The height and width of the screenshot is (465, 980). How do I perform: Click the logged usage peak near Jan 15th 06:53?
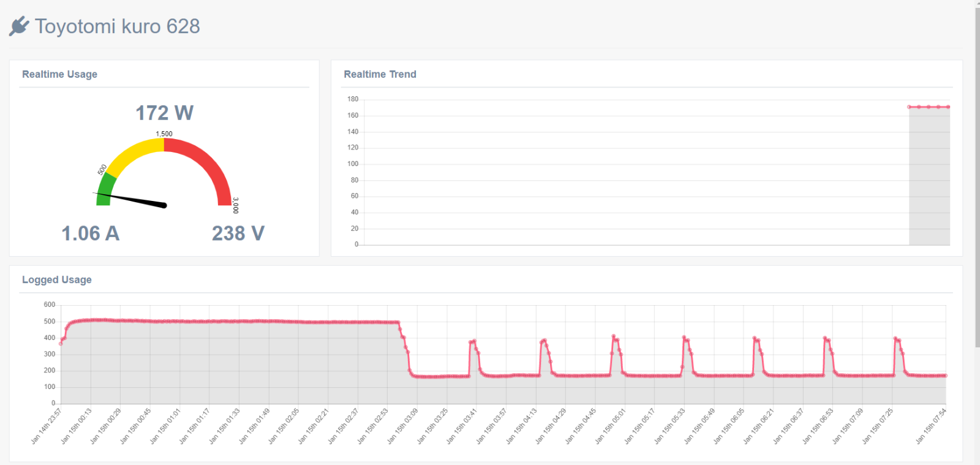pyautogui.click(x=825, y=338)
